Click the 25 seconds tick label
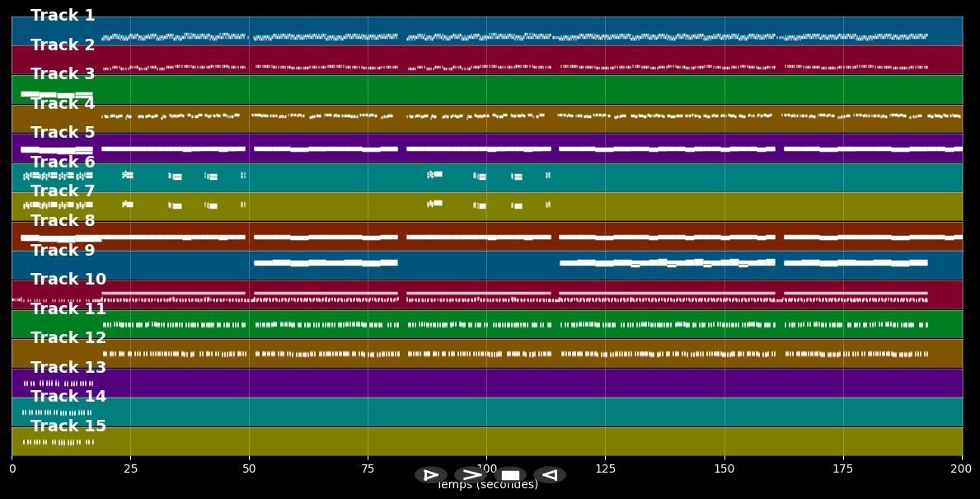The image size is (980, 499). [130, 469]
